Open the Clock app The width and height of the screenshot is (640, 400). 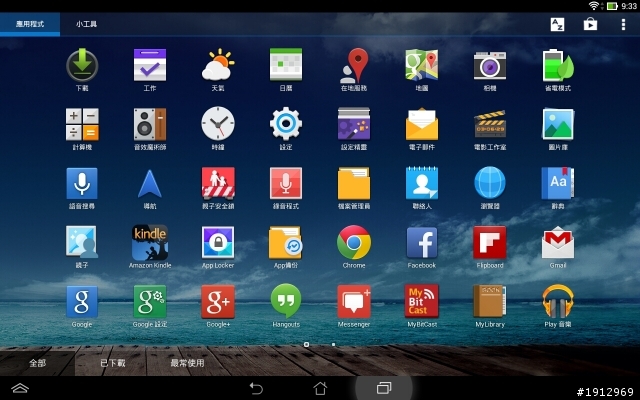pyautogui.click(x=218, y=124)
